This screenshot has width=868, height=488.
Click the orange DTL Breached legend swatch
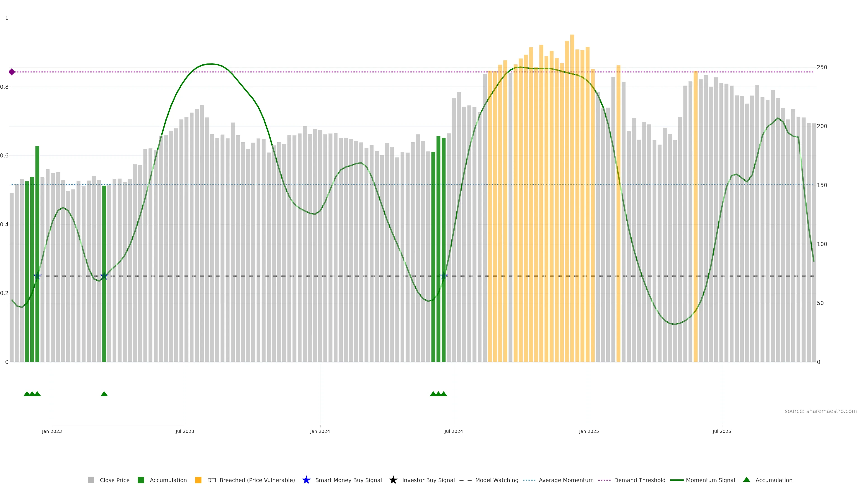tap(198, 480)
